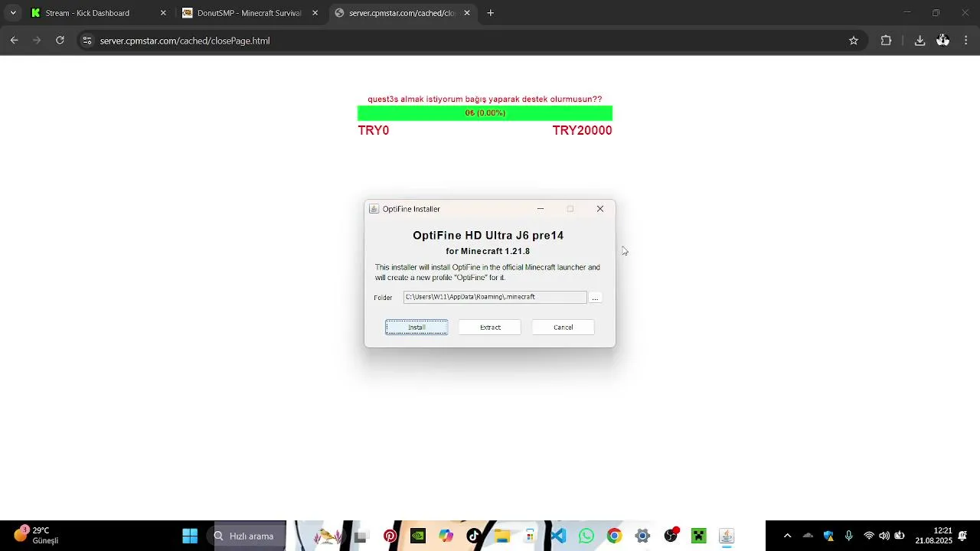Minimize the OptiFine Installer window

[541, 209]
